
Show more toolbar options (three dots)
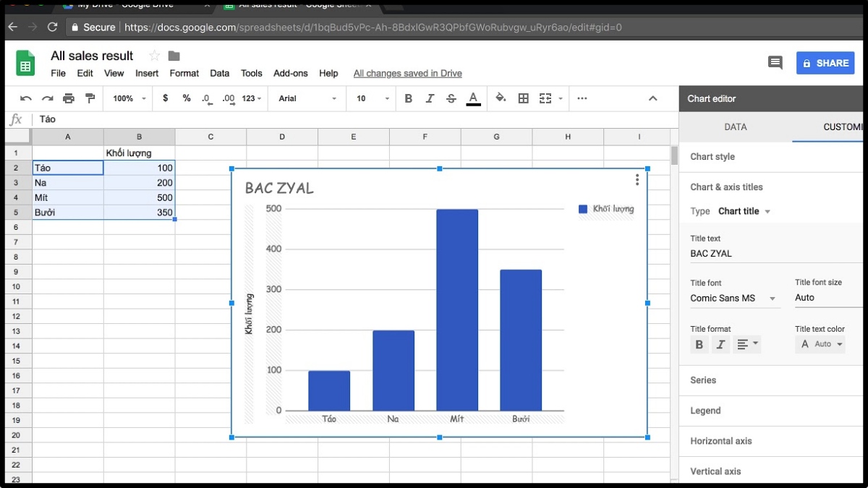(x=582, y=98)
